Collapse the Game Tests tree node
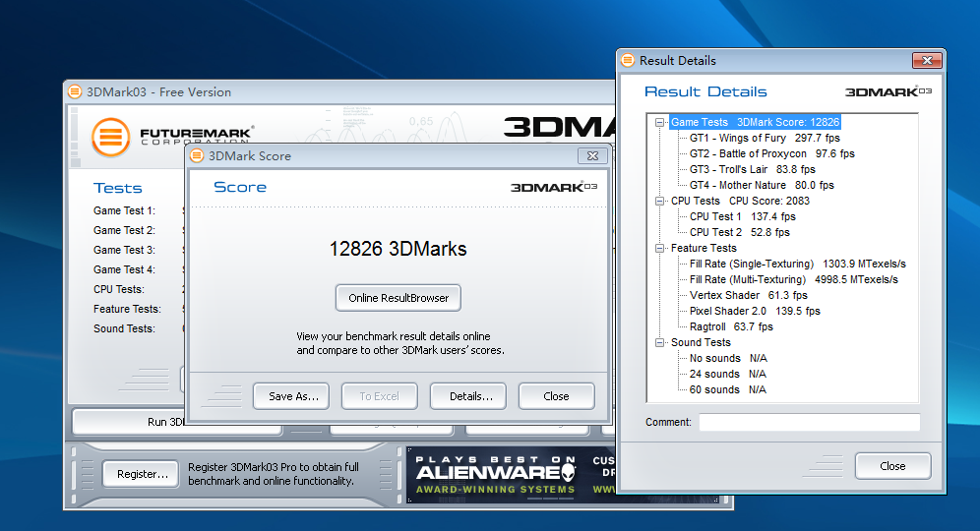 point(659,123)
